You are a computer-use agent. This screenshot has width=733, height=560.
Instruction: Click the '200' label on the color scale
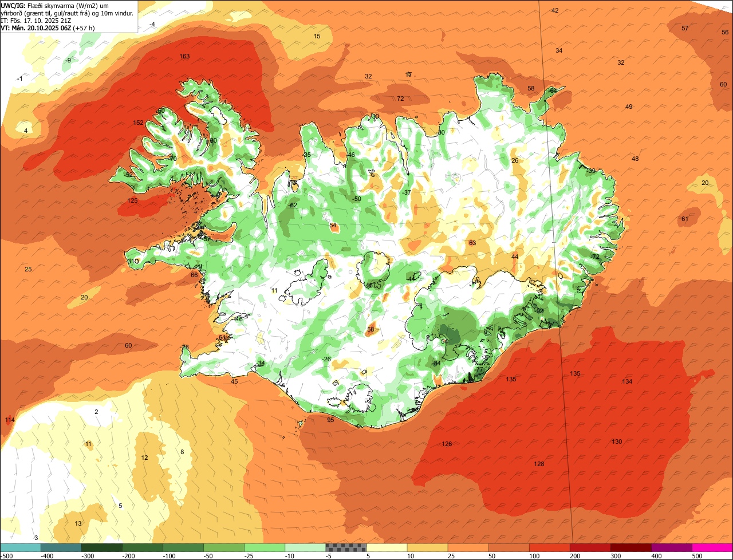[576, 555]
